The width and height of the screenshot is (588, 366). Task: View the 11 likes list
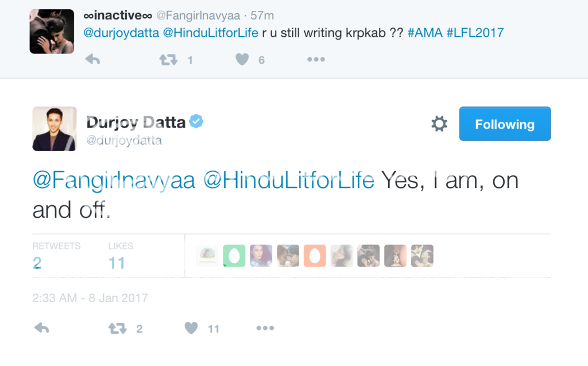click(117, 263)
